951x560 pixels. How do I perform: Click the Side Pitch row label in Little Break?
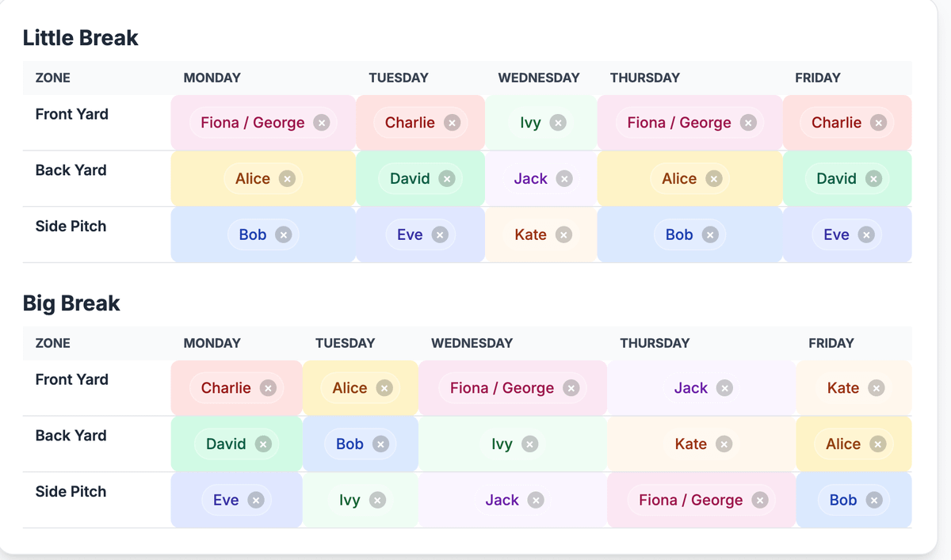point(71,227)
